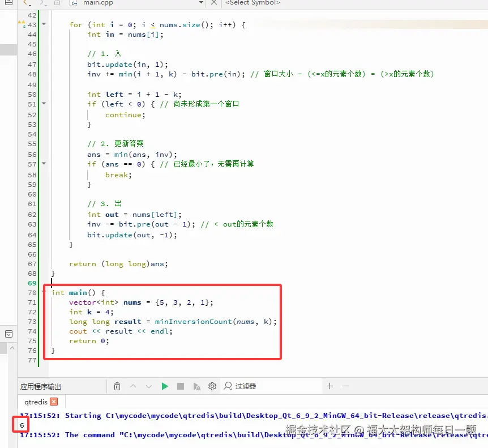
Task: Open the Select Symbol combo box
Action: [252, 3]
